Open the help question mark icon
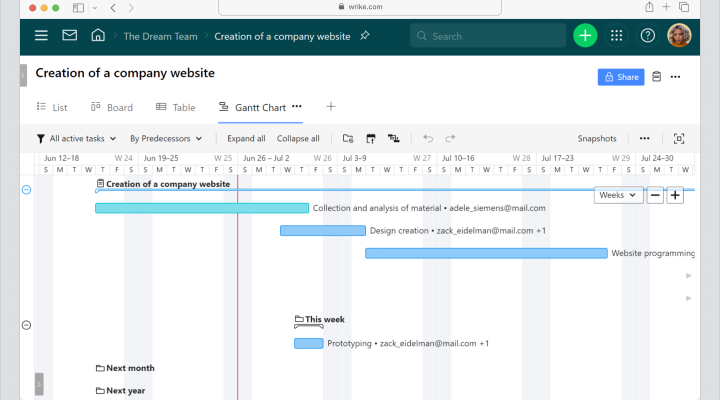The image size is (720, 400). click(648, 36)
